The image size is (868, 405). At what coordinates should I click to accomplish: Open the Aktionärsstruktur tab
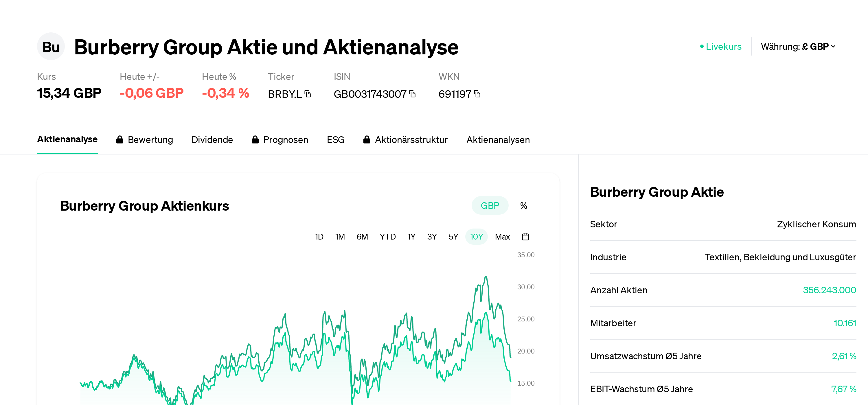[x=411, y=139]
